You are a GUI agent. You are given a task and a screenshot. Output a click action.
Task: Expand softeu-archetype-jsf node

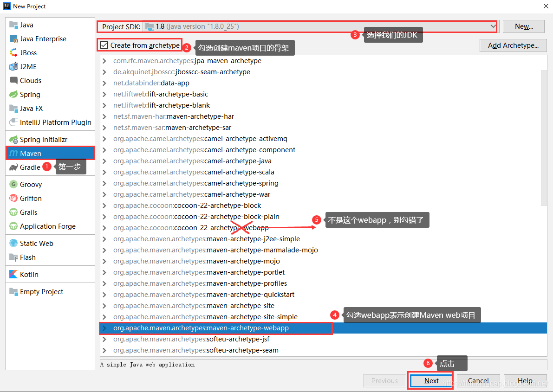(104, 339)
